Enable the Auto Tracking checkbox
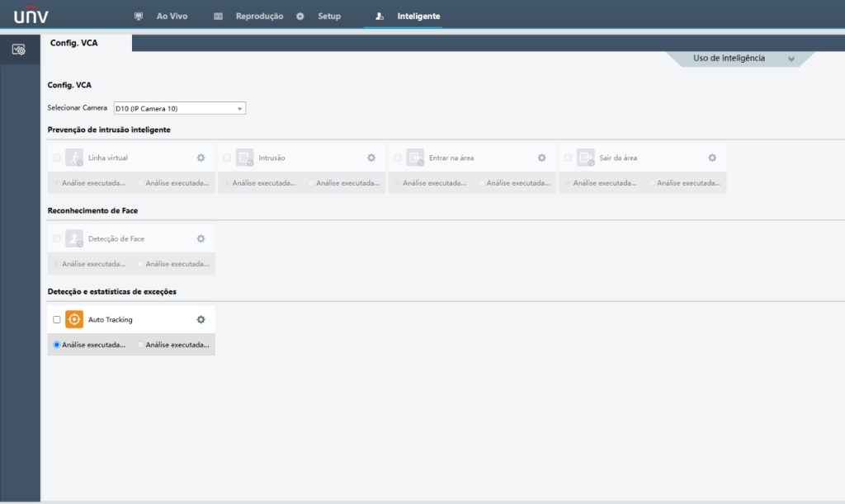Image resolution: width=845 pixels, height=504 pixels. 57,319
